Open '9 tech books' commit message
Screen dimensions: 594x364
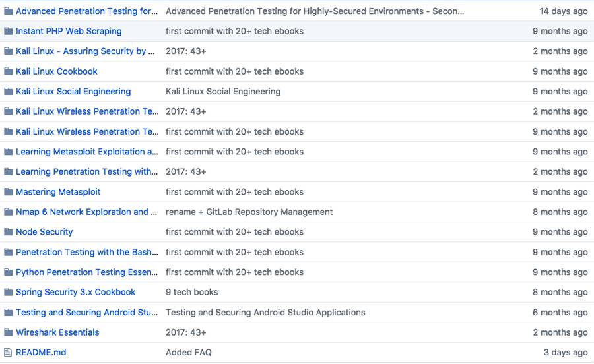click(x=191, y=291)
